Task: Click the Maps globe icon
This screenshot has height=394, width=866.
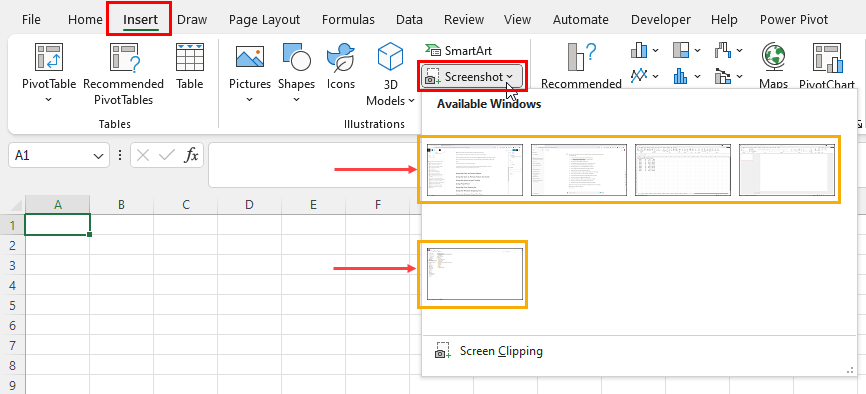Action: click(x=773, y=57)
